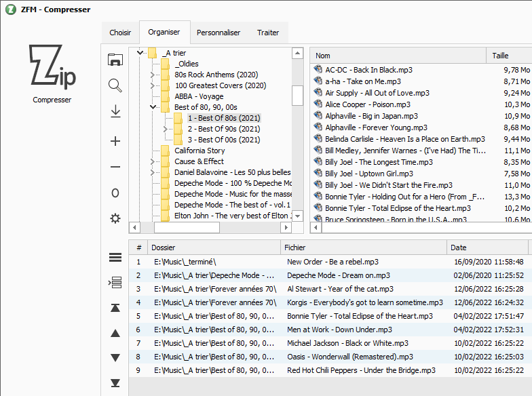Click file icon of Billy Joel Uptown Girl

318,173
